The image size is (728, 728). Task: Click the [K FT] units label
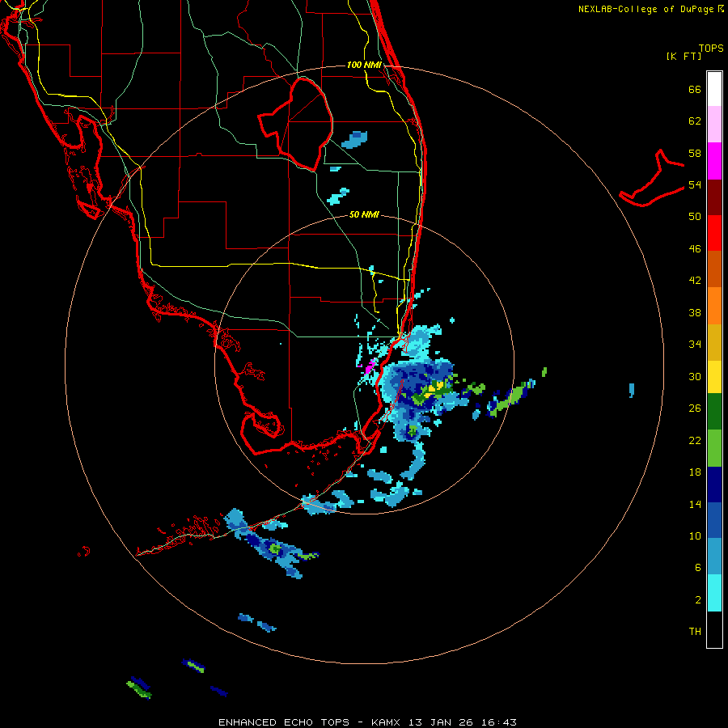tap(684, 56)
